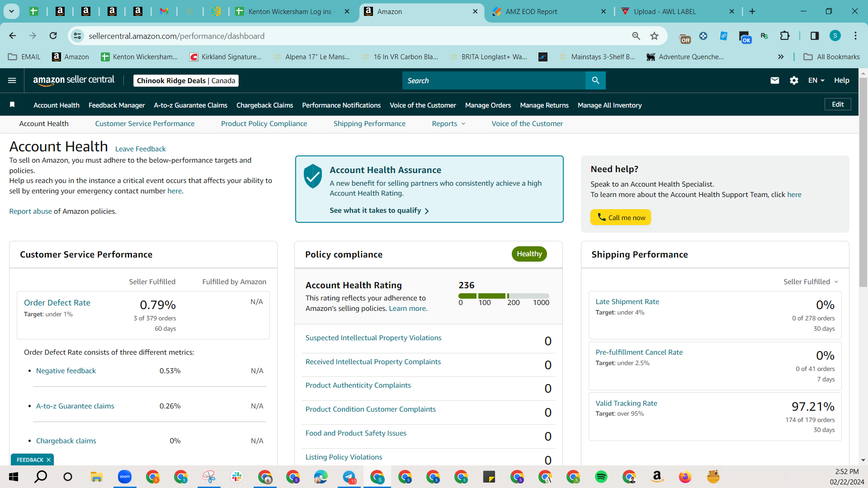Open Voice of the Customer sub-tab
Viewport: 868px width, 488px height.
527,124
